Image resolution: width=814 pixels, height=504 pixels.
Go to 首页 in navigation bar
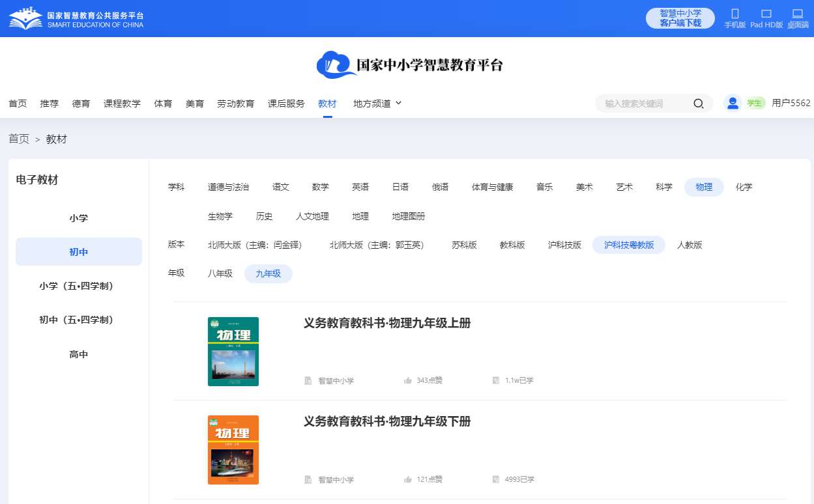[x=18, y=104]
